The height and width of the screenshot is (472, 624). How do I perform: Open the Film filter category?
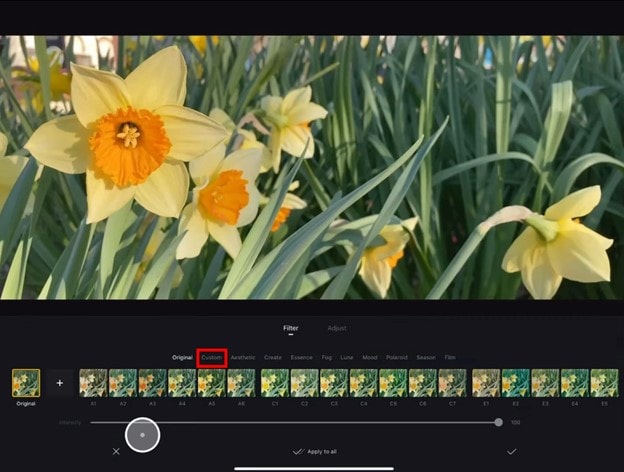450,357
